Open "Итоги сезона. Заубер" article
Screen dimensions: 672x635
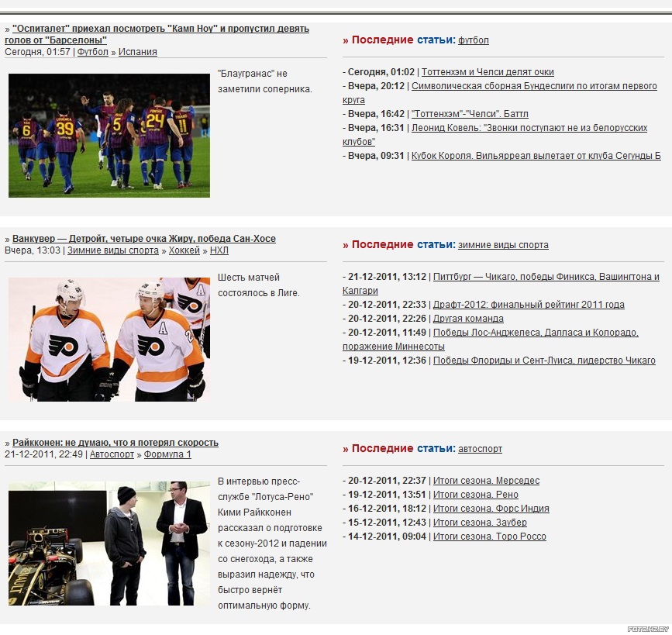[480, 523]
